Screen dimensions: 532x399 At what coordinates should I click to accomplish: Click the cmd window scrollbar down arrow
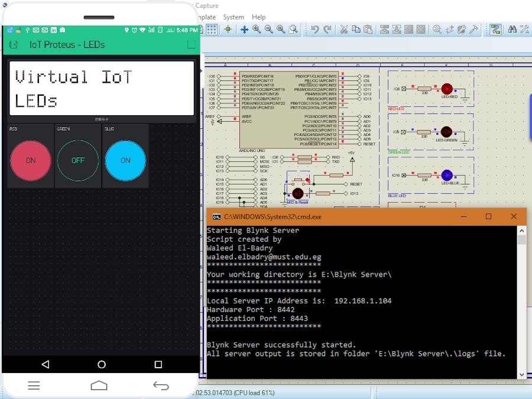tap(521, 374)
